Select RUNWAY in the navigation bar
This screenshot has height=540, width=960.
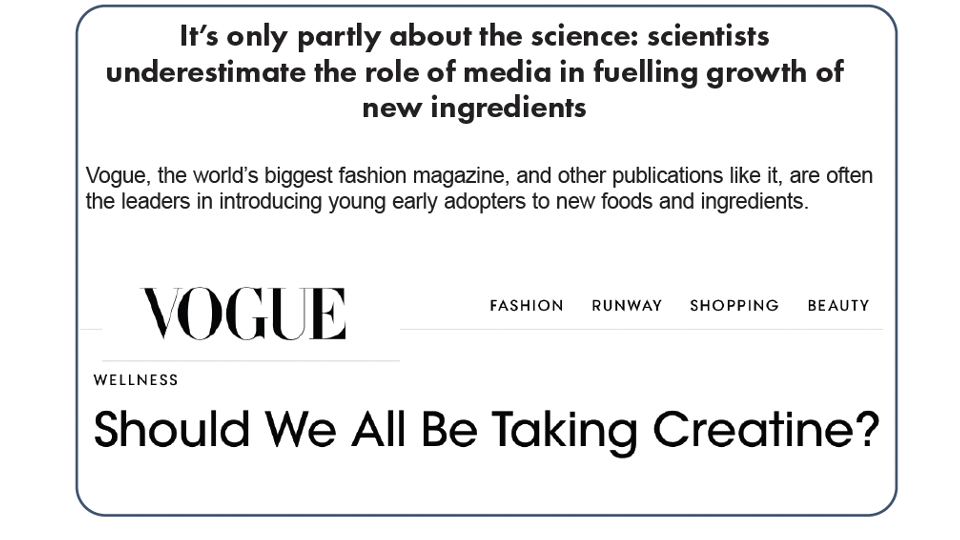point(626,306)
